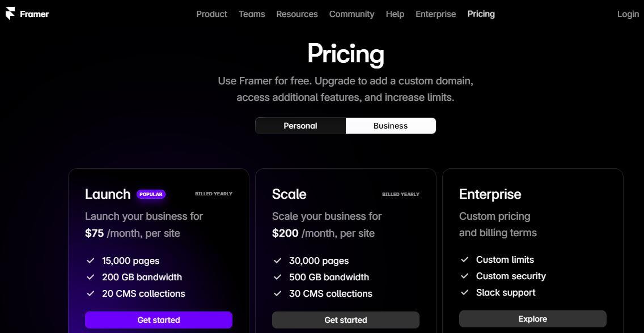The height and width of the screenshot is (333, 644).
Task: Select the Business pricing toggle
Action: (x=391, y=126)
